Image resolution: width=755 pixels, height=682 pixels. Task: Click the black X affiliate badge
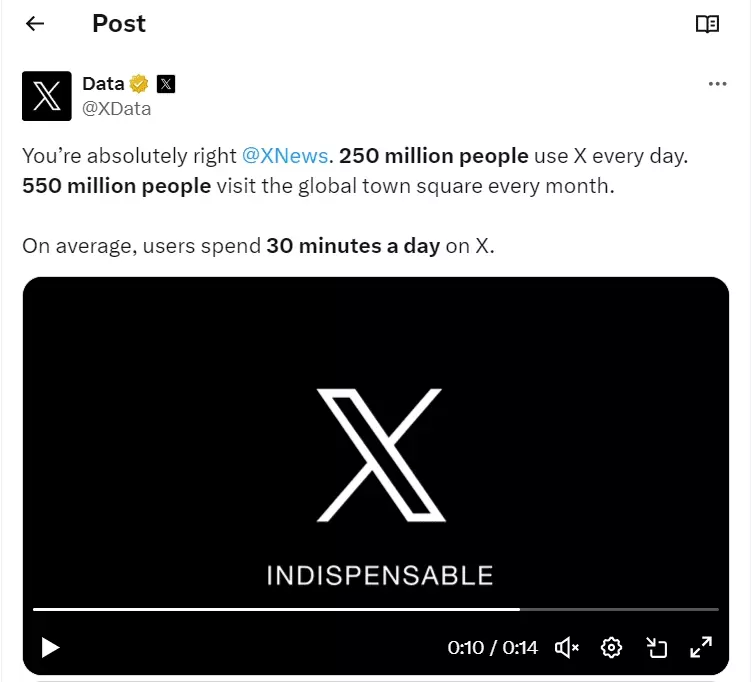click(x=166, y=84)
